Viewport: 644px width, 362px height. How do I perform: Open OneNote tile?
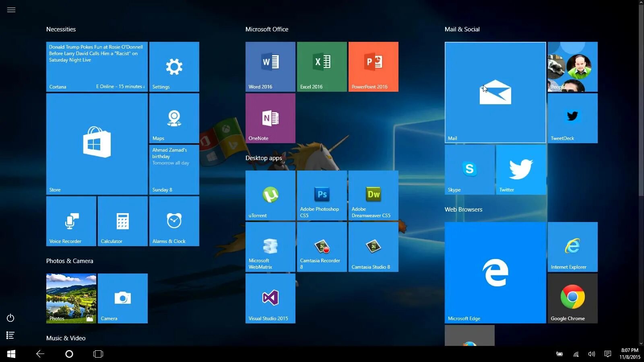click(270, 118)
